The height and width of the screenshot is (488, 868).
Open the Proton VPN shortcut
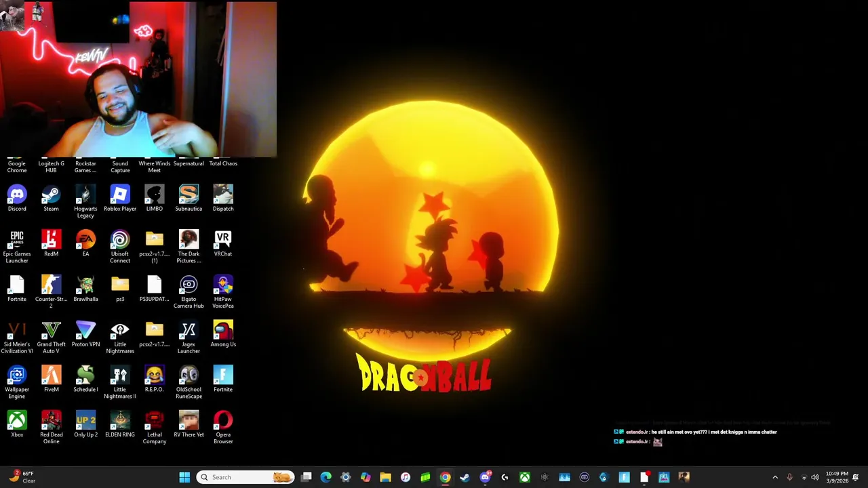coord(85,333)
